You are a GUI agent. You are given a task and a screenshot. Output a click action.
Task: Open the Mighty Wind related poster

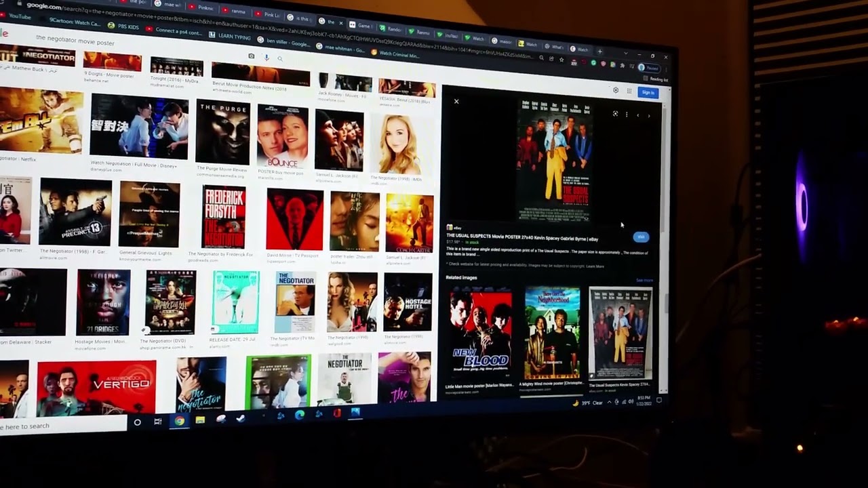(552, 333)
